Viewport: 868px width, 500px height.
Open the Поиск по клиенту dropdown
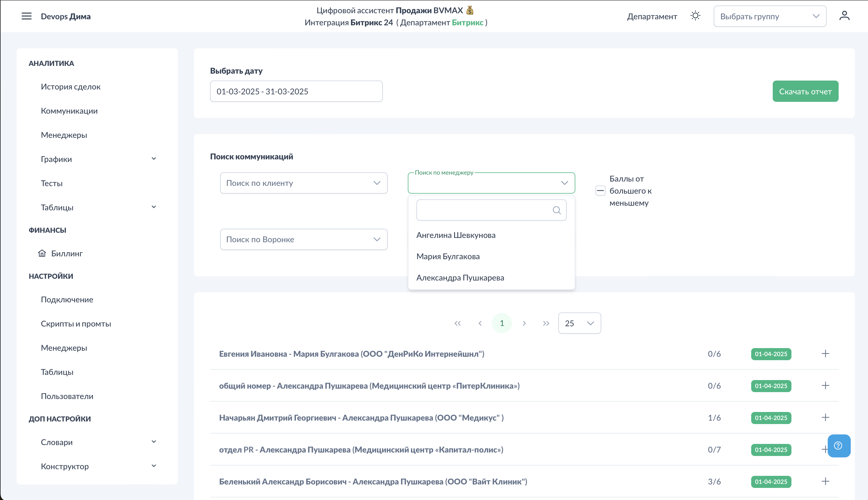[303, 183]
